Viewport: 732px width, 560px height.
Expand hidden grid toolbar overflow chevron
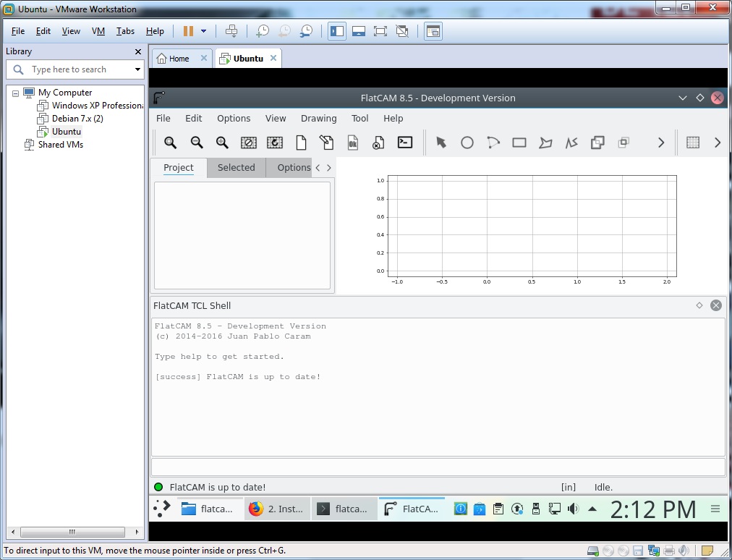point(718,143)
